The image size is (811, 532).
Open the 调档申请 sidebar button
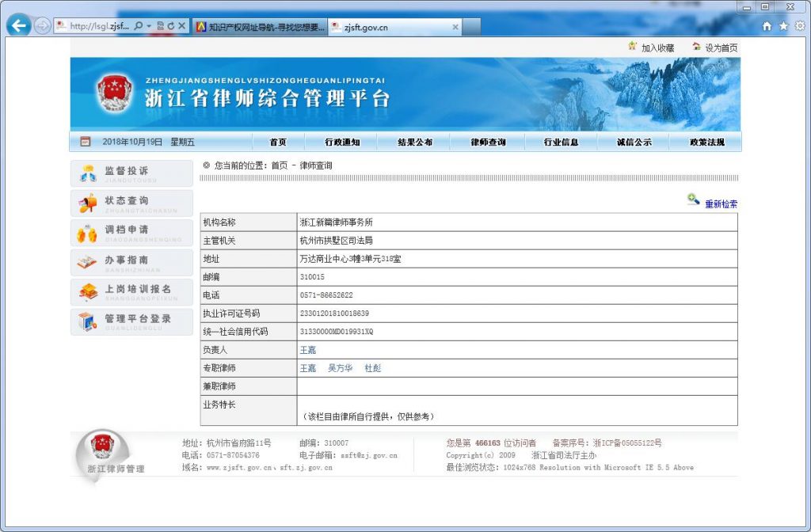tap(131, 233)
